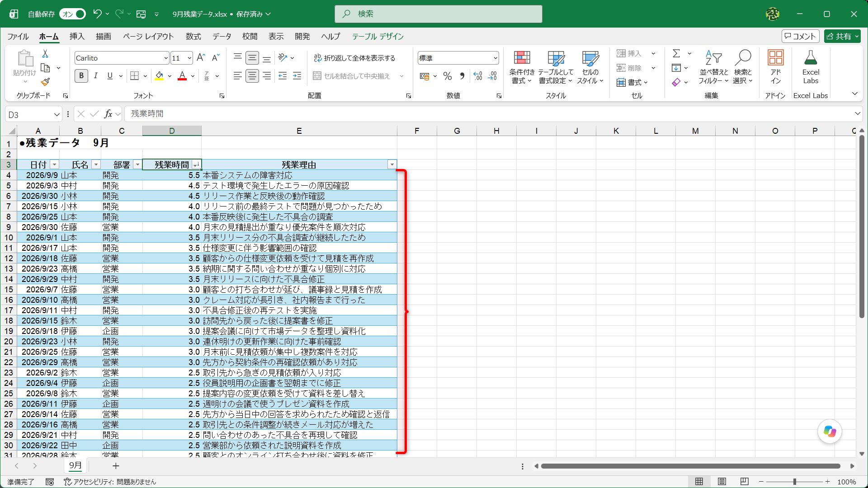Open the number format dropdown
The width and height of the screenshot is (868, 488).
pyautogui.click(x=495, y=58)
